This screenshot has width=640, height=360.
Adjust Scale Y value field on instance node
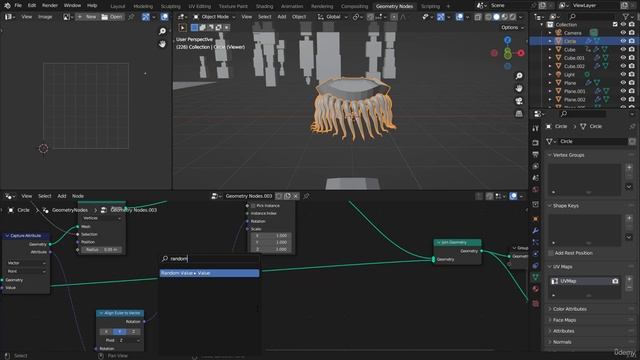tap(271, 242)
